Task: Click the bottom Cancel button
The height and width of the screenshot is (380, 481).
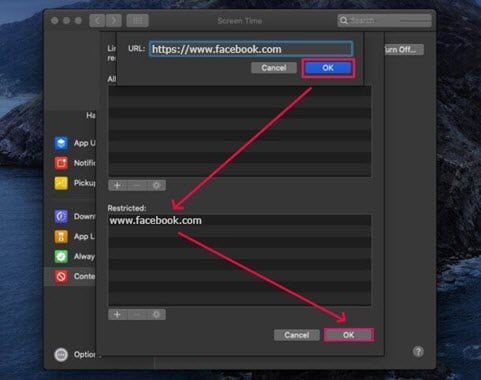Action: [x=297, y=335]
